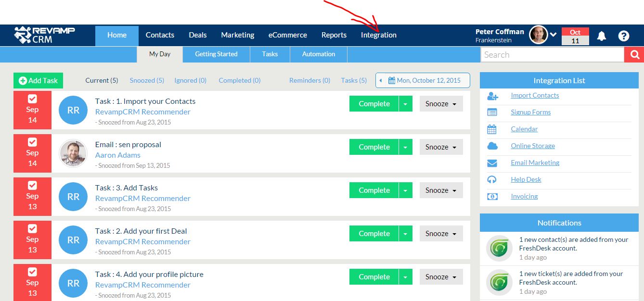Switch to the Tasks tab
The image size is (644, 301).
[x=270, y=54]
